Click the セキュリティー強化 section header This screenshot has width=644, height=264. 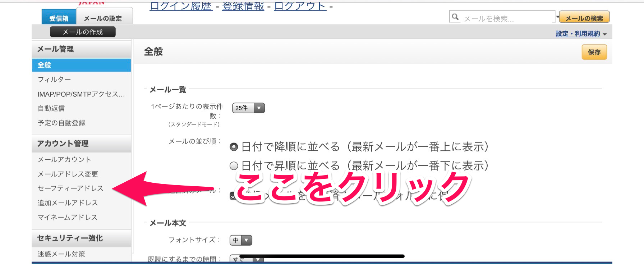(x=81, y=238)
